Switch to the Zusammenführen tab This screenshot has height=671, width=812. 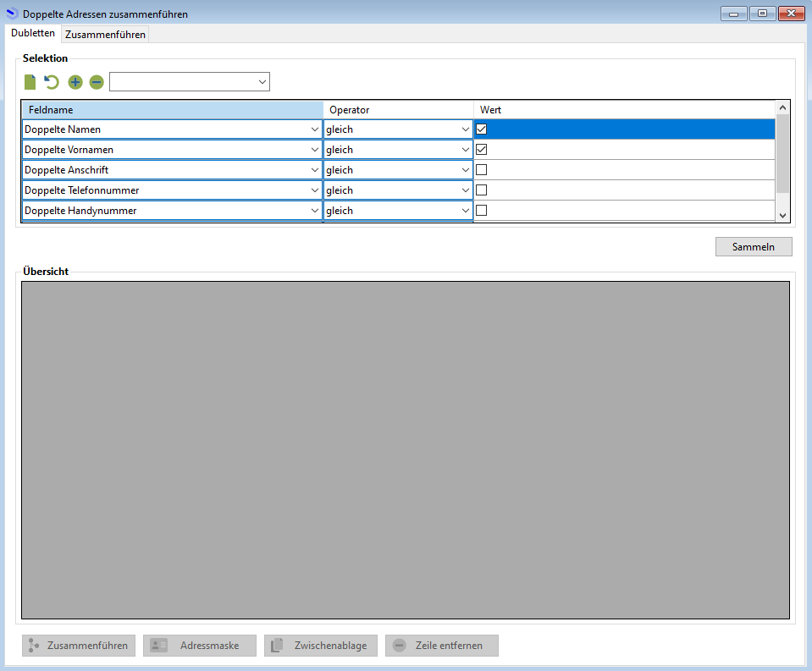point(105,35)
